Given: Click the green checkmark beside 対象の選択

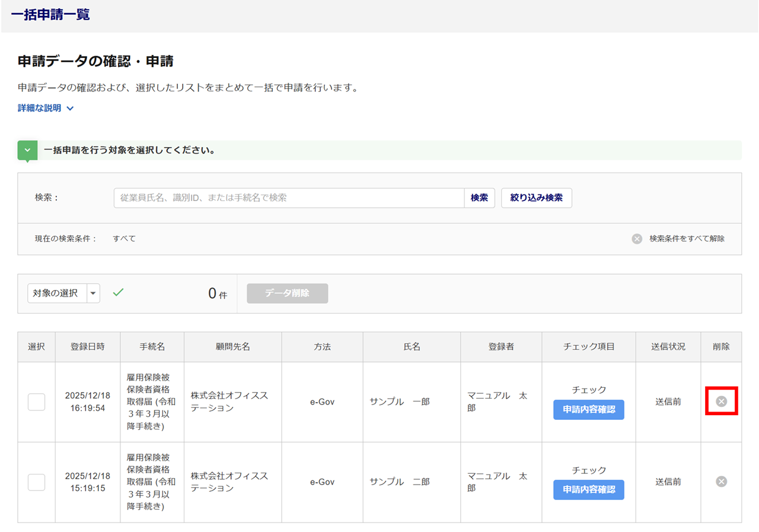Looking at the screenshot, I should click(x=118, y=292).
